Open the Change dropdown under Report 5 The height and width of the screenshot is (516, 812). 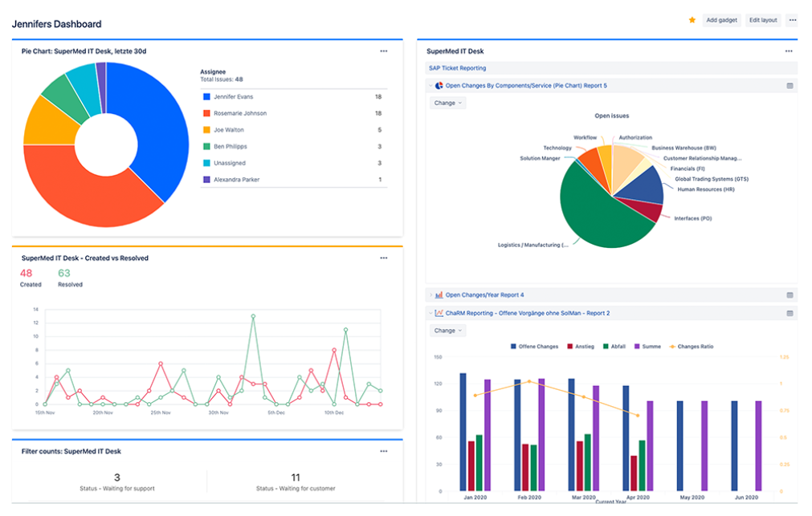447,103
